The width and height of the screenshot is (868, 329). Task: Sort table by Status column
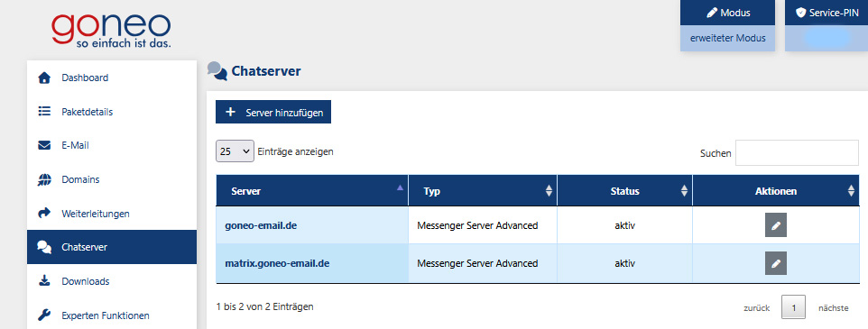[x=625, y=191]
